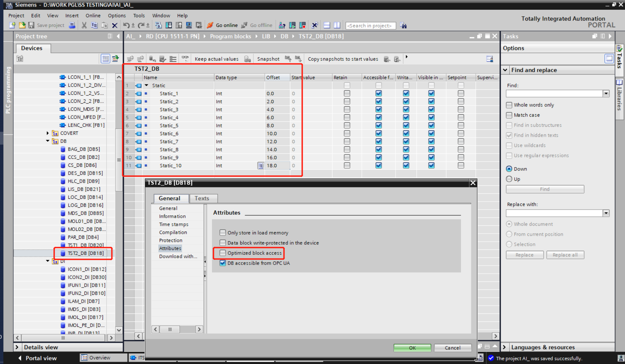The image size is (625, 364).
Task: Expand the Languages & resources section
Action: (505, 347)
